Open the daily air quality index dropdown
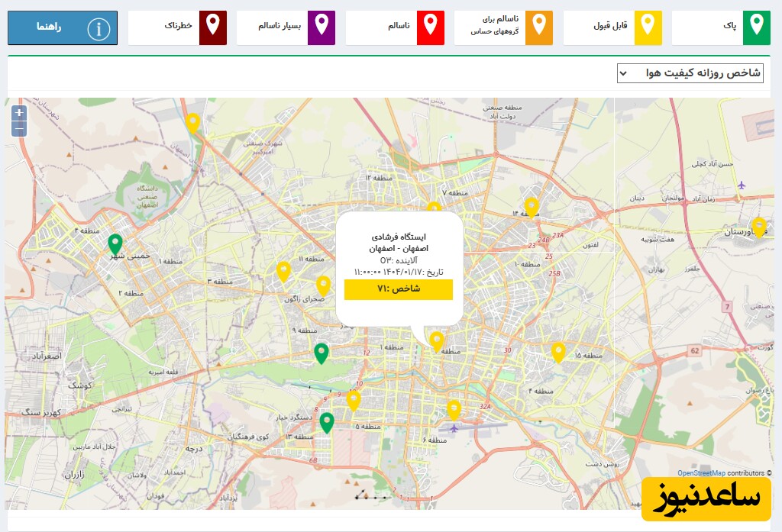782x532 pixels. coord(690,73)
